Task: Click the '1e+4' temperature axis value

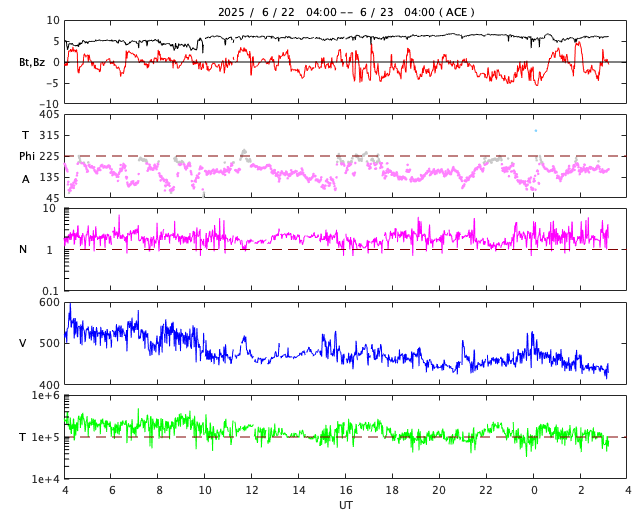Action: 46,479
